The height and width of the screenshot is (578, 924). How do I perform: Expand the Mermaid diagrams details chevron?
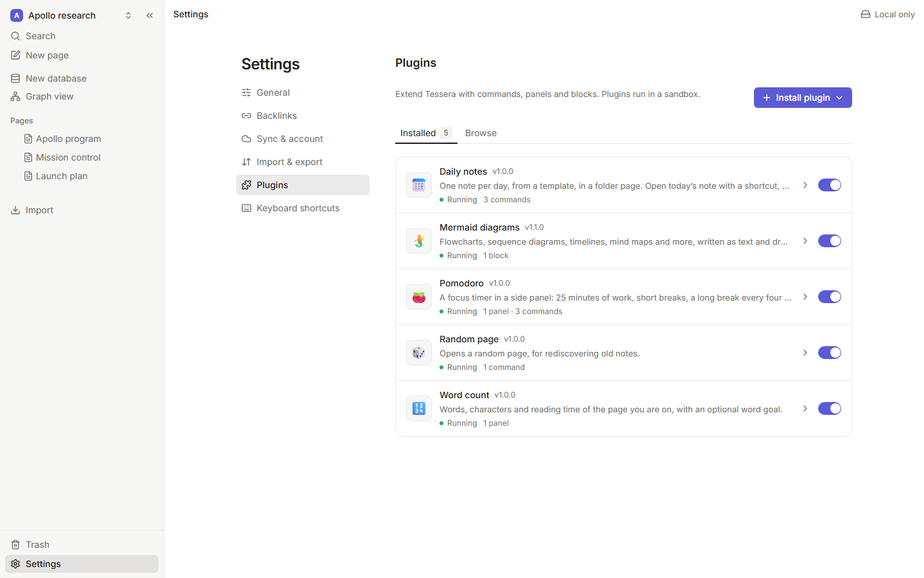point(805,241)
